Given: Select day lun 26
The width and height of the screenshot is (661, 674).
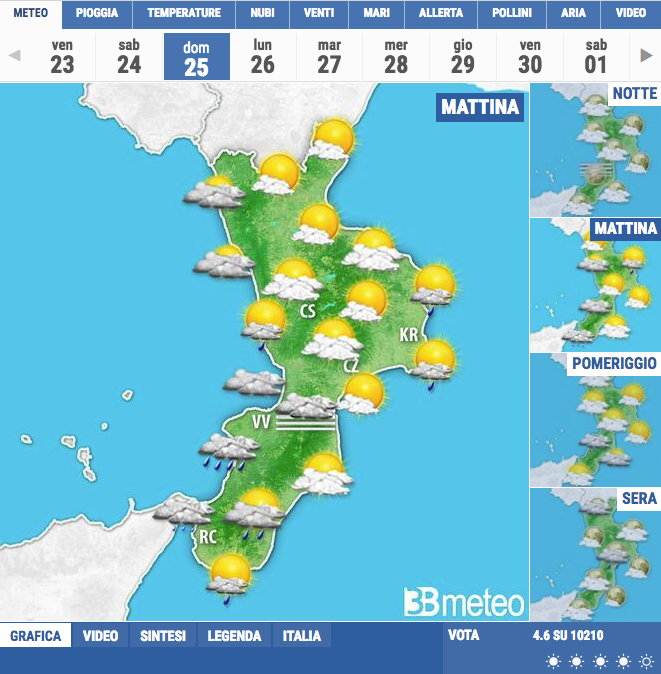Looking at the screenshot, I should click(263, 57).
